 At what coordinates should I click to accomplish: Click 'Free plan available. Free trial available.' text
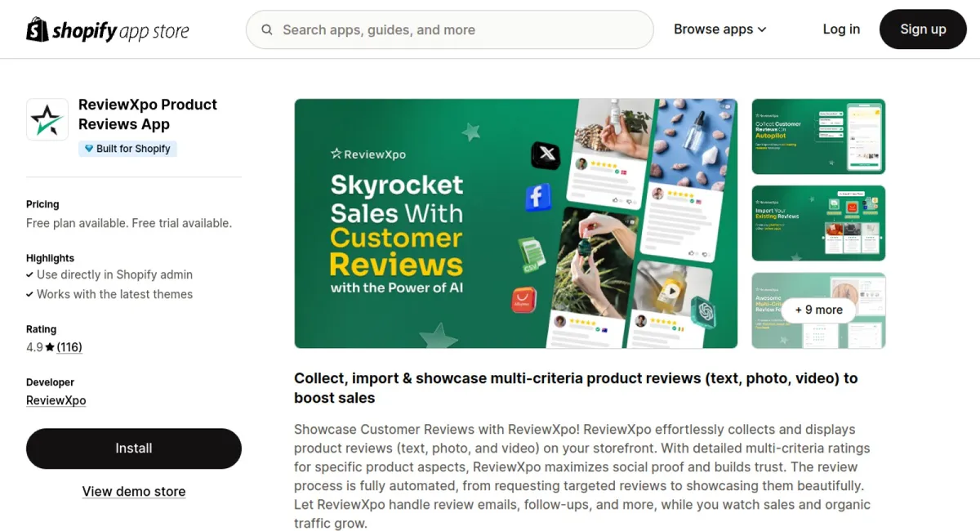(129, 223)
